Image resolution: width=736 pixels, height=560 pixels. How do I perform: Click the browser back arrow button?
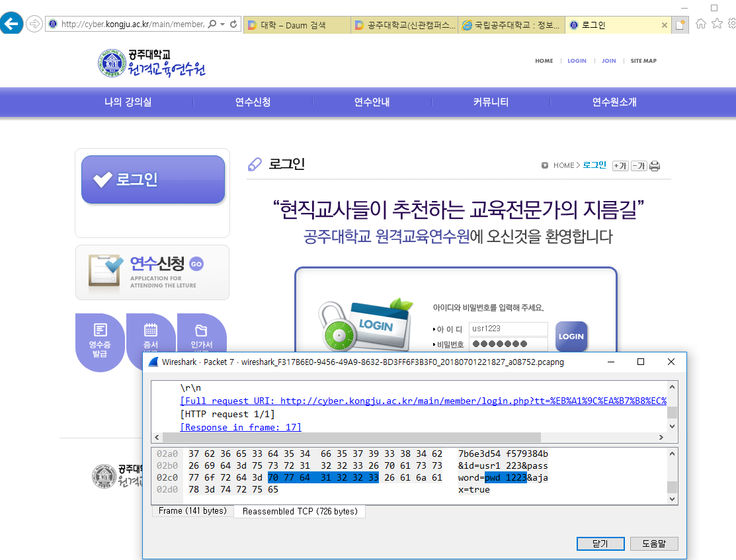[11, 23]
